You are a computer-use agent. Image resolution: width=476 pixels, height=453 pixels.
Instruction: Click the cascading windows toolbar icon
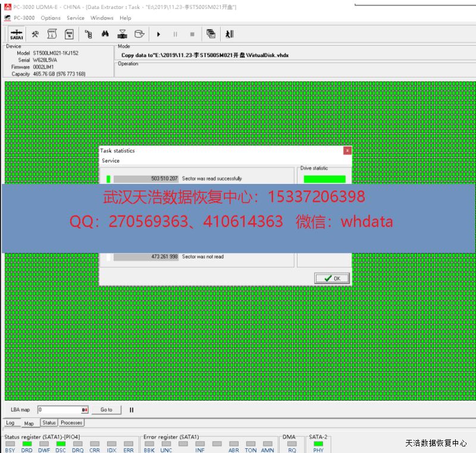tap(211, 35)
